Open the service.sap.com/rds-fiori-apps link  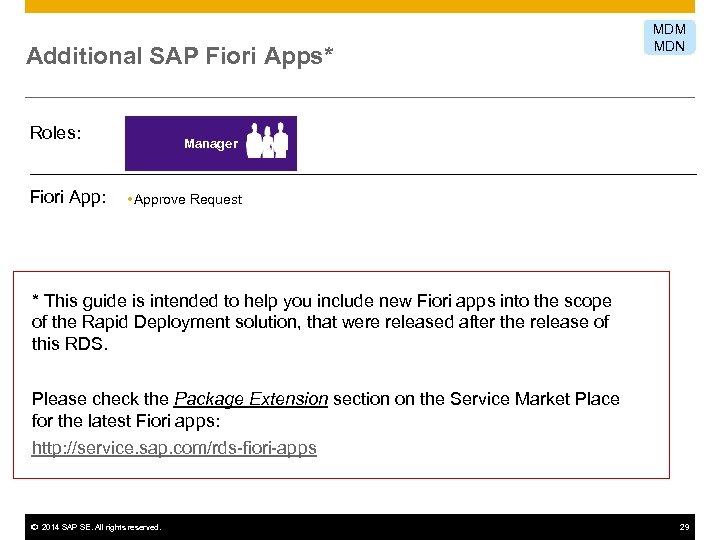tap(174, 447)
